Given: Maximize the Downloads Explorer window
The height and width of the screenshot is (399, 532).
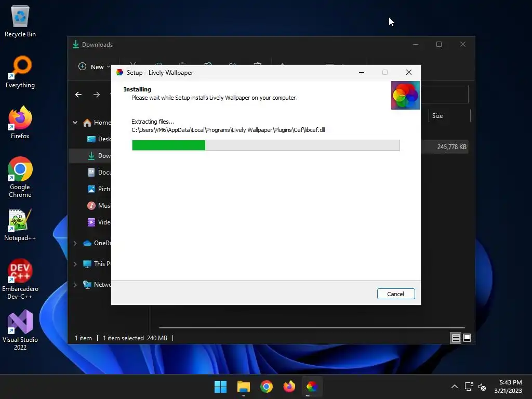Looking at the screenshot, I should 438,45.
